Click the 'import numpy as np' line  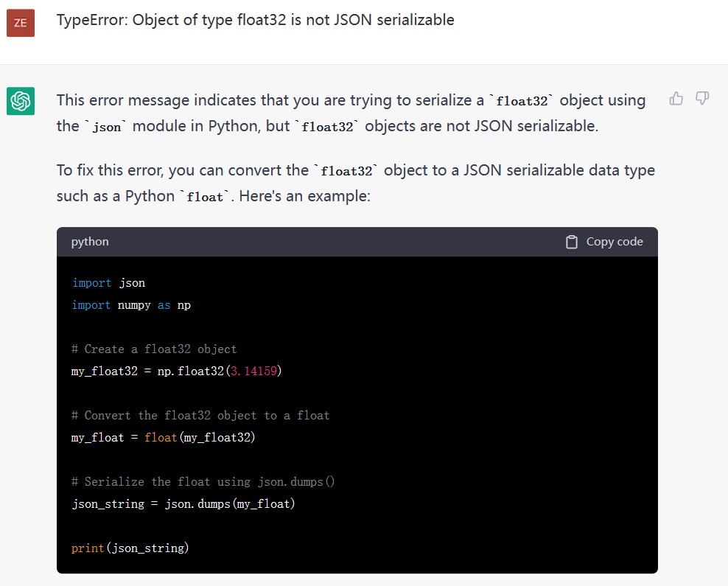(131, 305)
